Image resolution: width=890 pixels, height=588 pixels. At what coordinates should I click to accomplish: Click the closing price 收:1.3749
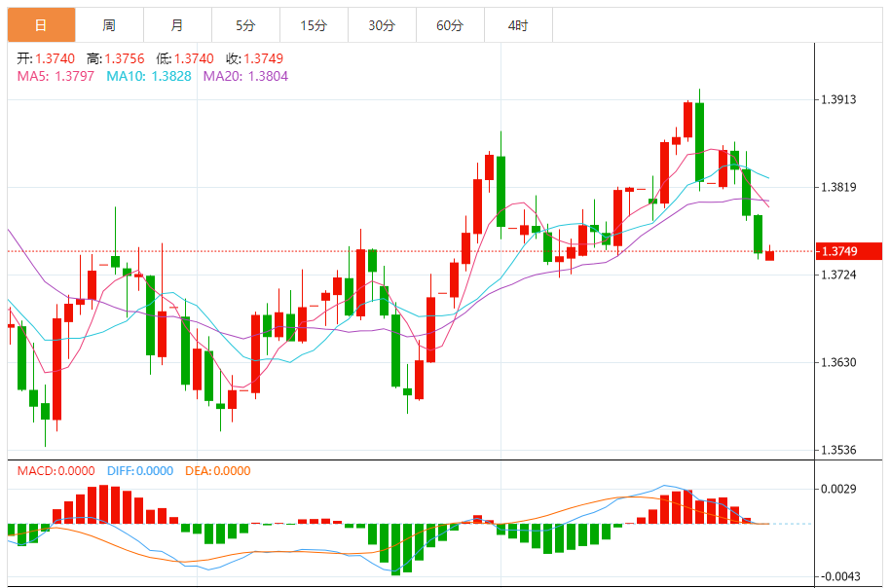(255, 58)
